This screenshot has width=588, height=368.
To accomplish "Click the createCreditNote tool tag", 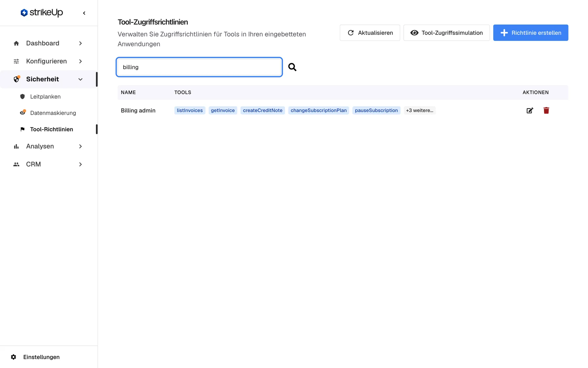I will point(263,110).
